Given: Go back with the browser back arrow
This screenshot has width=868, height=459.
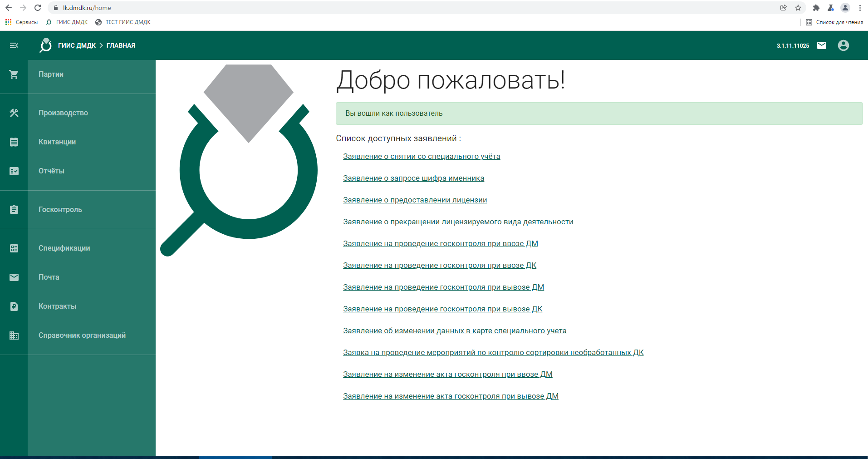Looking at the screenshot, I should [9, 8].
